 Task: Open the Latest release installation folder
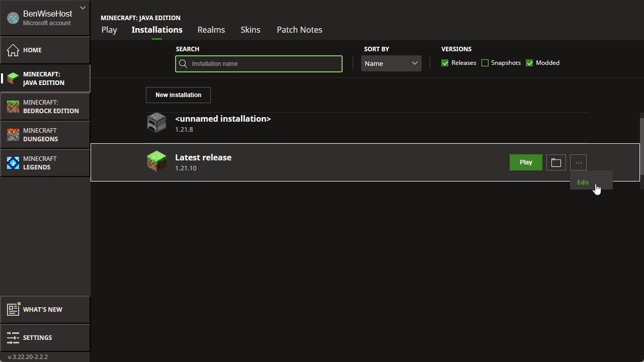[x=556, y=162]
